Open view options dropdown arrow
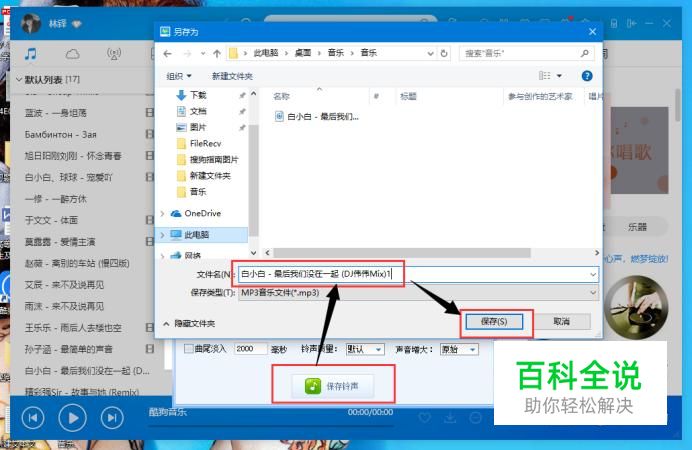 point(559,76)
